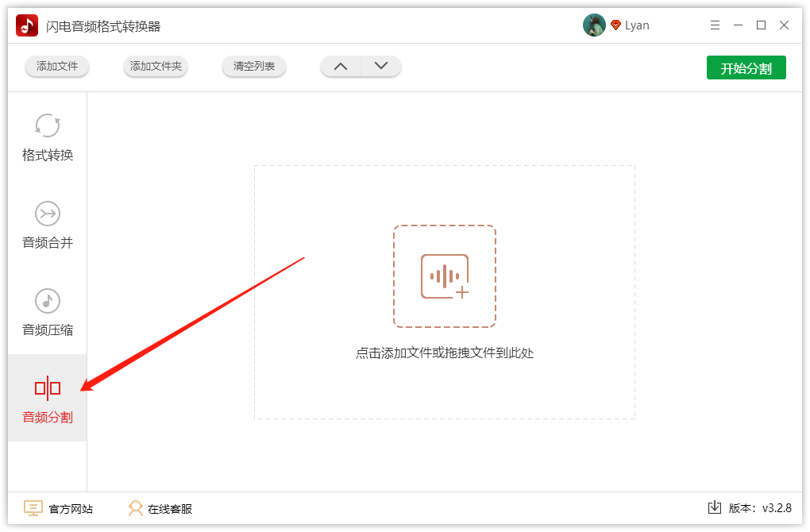This screenshot has width=810, height=532.
Task: Open the 官方网站 official website link
Action: point(59,509)
